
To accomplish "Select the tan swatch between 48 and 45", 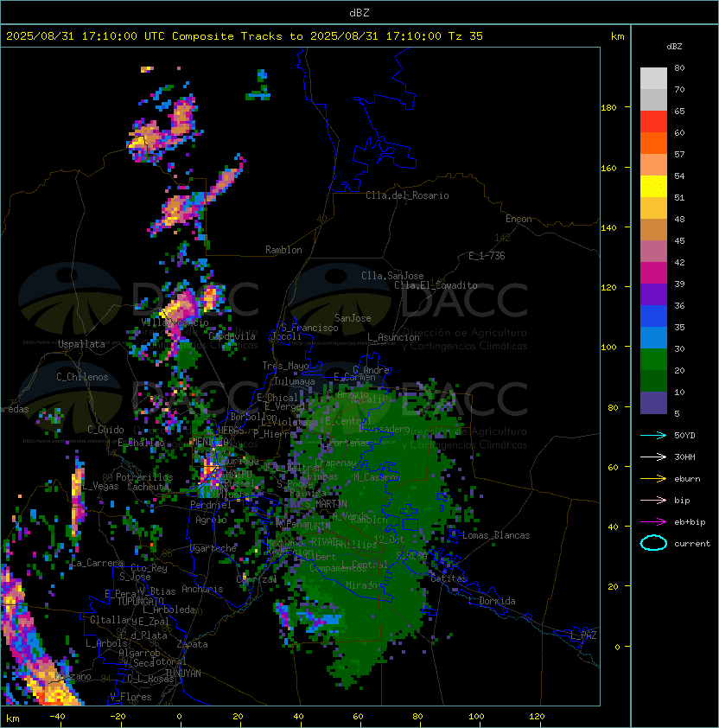I will click(x=653, y=229).
